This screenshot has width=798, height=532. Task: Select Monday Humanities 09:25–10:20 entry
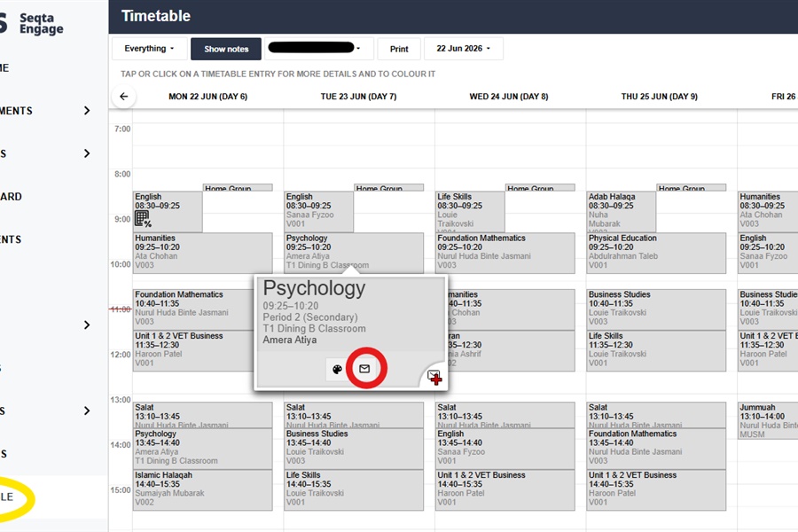202,253
